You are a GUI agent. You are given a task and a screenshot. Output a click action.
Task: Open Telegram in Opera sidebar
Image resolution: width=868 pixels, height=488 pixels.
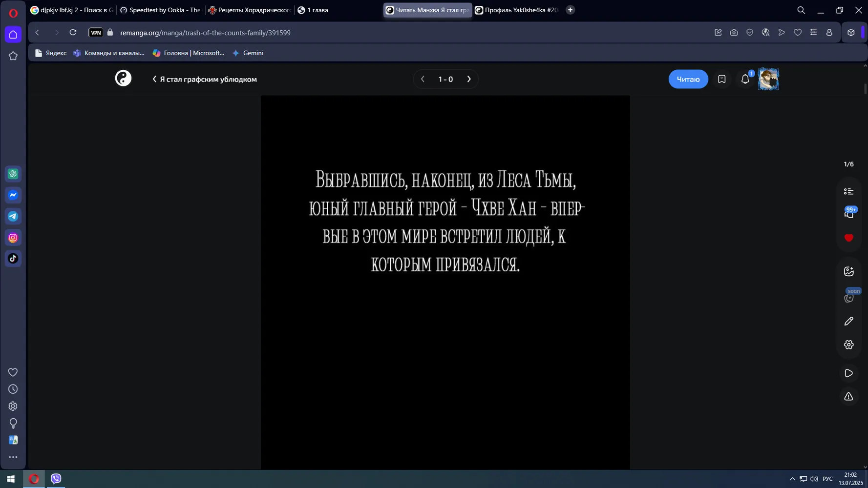tap(13, 216)
